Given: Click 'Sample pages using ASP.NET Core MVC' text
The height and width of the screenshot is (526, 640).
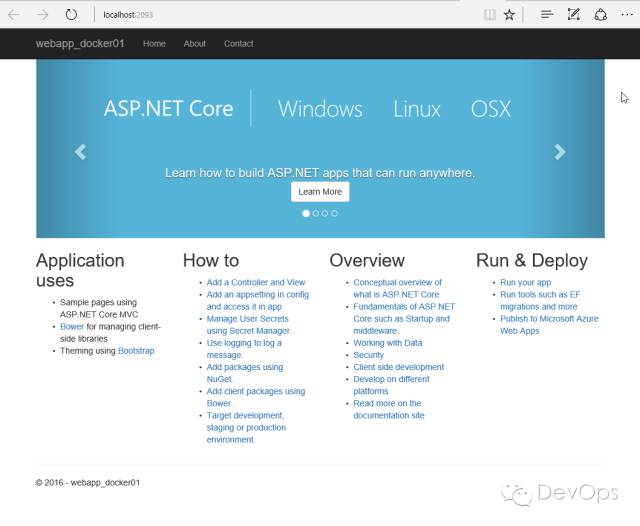Looking at the screenshot, I should point(99,308).
